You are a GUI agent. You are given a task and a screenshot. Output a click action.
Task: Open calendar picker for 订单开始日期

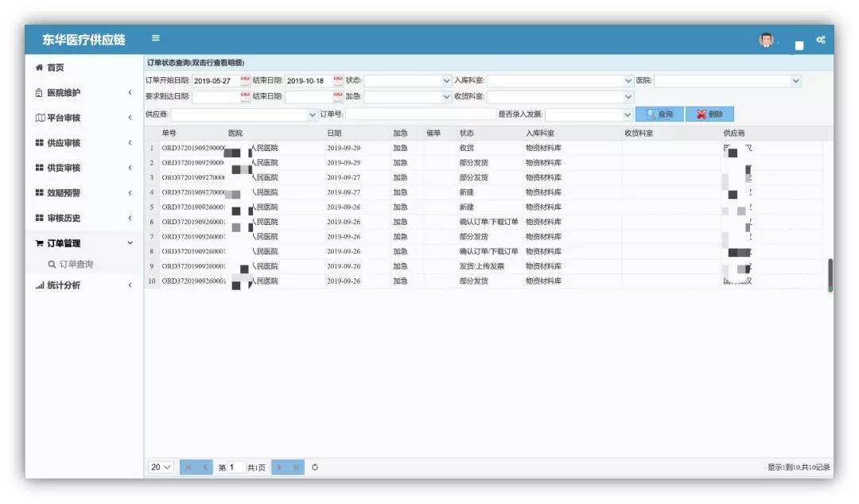tap(245, 80)
